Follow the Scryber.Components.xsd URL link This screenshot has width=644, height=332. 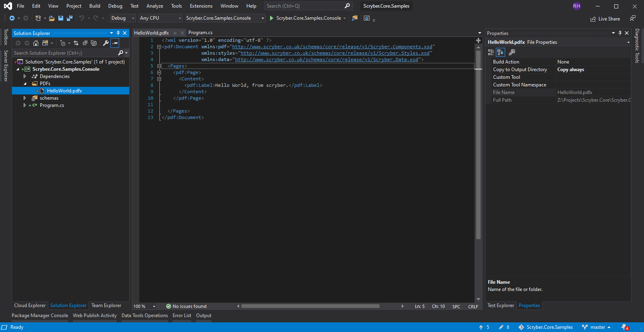332,47
